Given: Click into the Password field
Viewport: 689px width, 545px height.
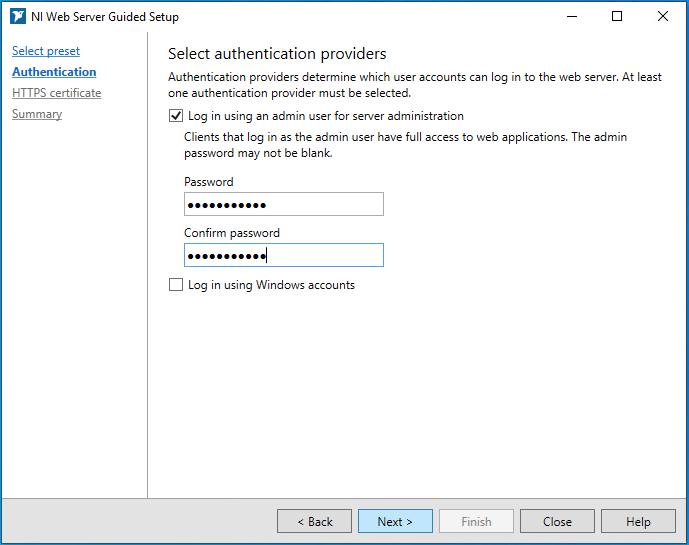Looking at the screenshot, I should point(283,204).
